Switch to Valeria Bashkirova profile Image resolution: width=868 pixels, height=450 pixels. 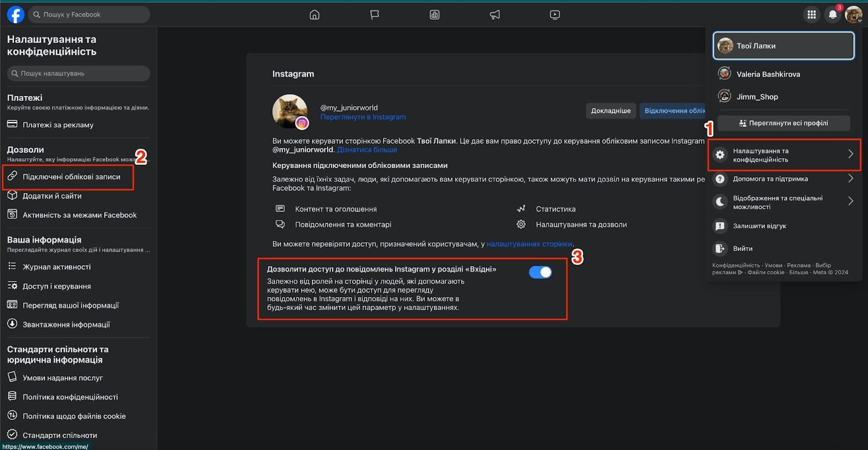tap(768, 74)
